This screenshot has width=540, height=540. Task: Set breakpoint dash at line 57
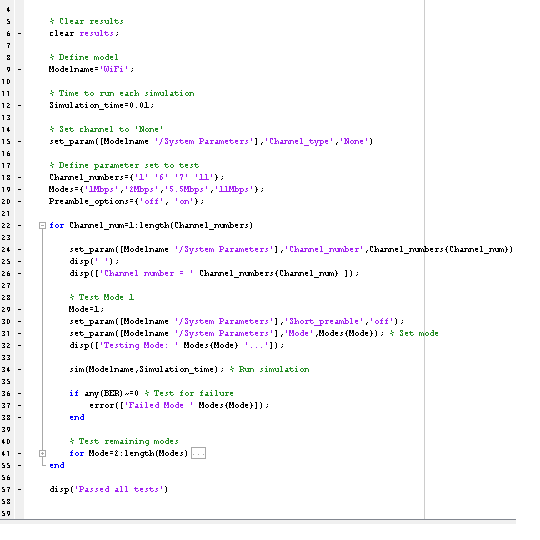20,489
